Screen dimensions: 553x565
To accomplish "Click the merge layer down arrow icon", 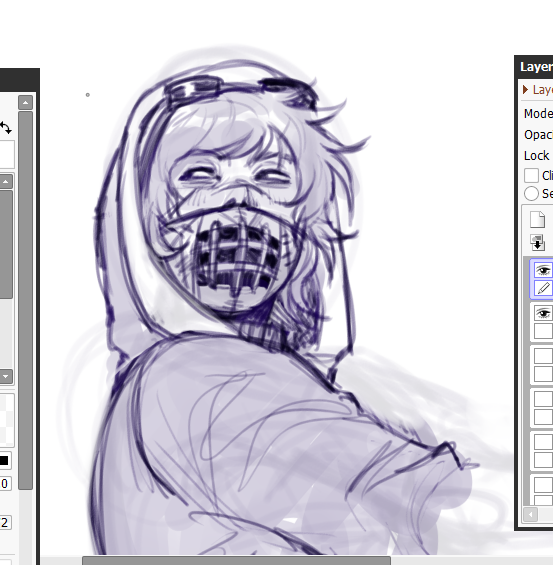I will (537, 242).
